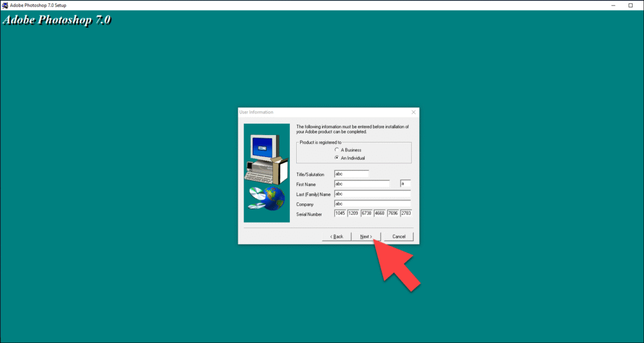The height and width of the screenshot is (343, 644).
Task: Go back with the Back button
Action: point(336,237)
